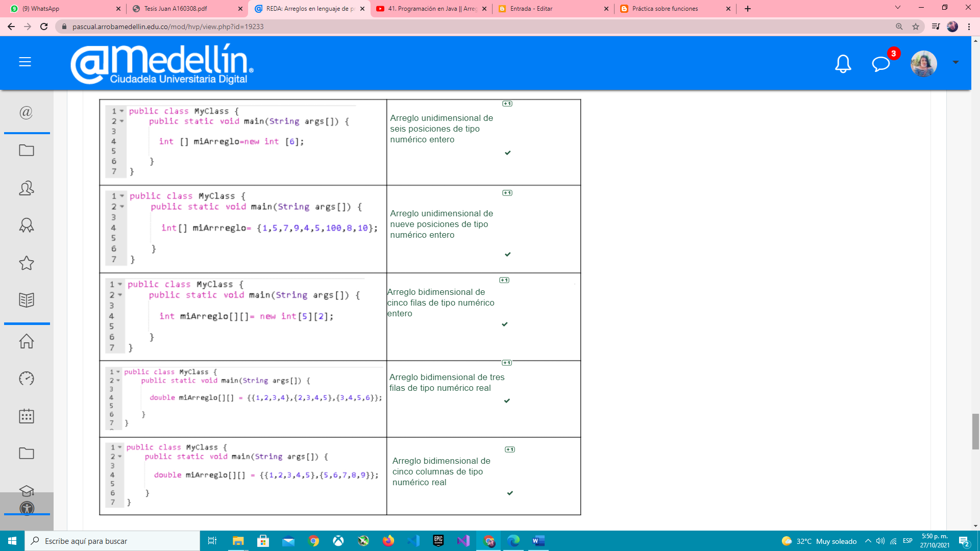
Task: Select the star icon in sidebar
Action: point(27,263)
